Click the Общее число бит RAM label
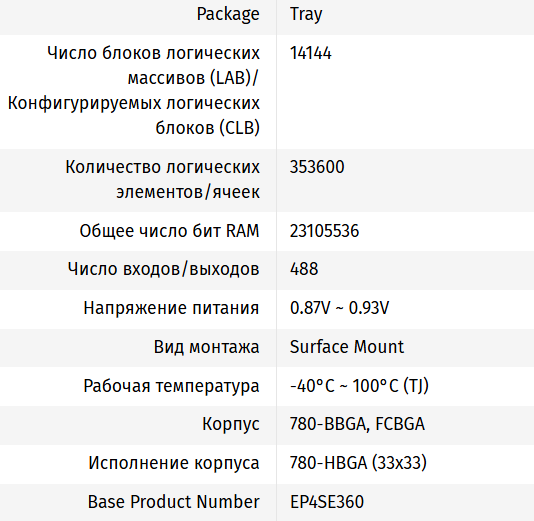Image resolution: width=534 pixels, height=521 pixels. (169, 231)
